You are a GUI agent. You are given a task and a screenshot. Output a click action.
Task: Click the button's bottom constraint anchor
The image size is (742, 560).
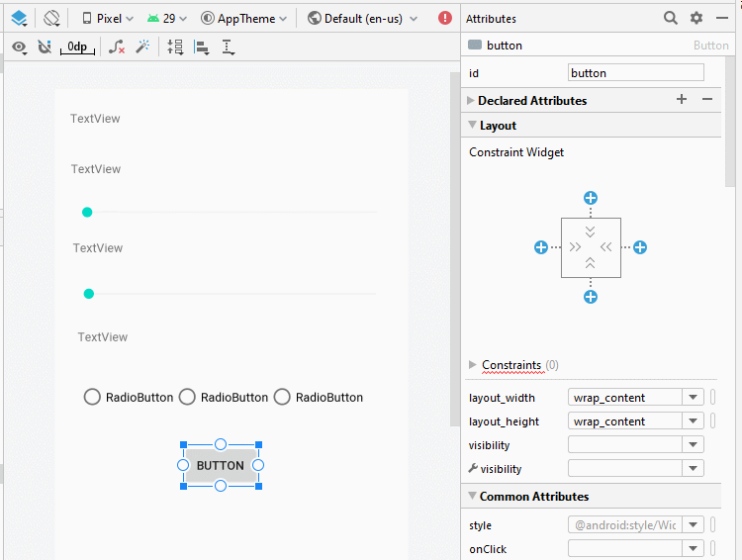[x=221, y=486]
